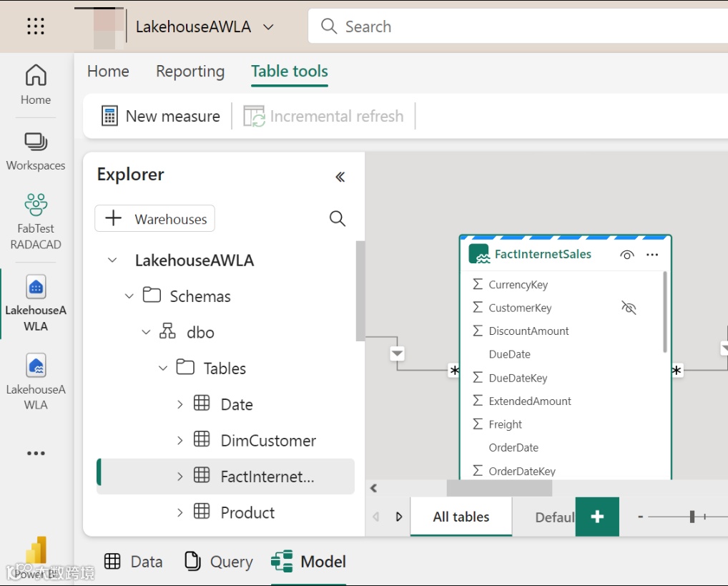Select the Freight column
The image size is (728, 586).
pos(505,424)
